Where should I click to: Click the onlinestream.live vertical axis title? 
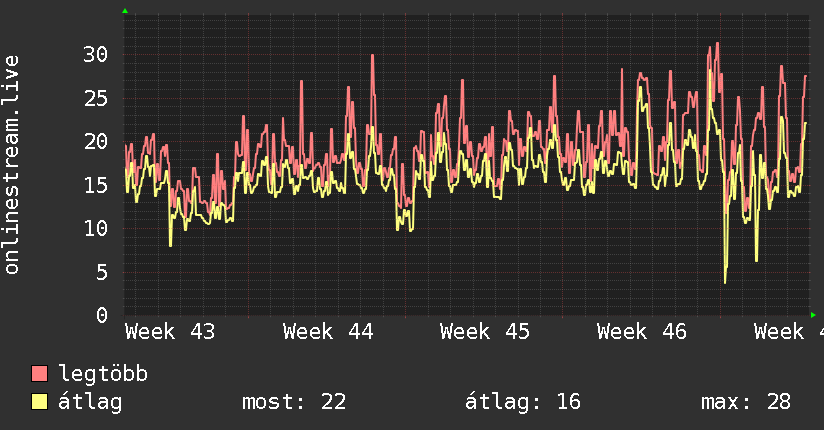tap(12, 165)
